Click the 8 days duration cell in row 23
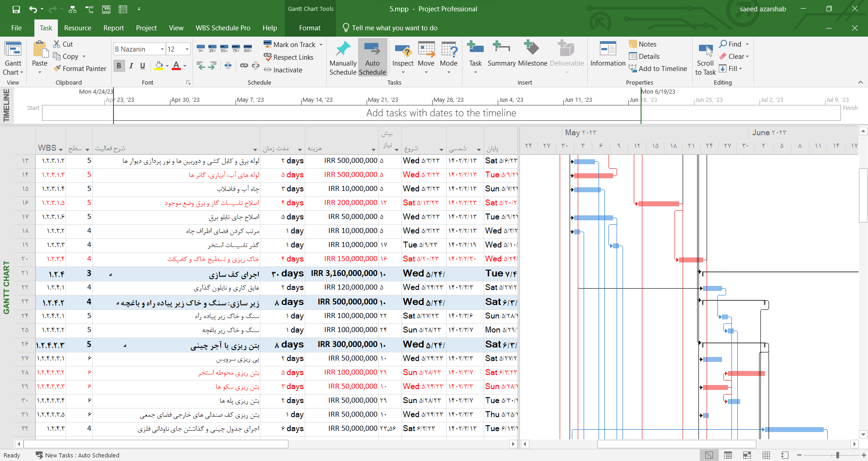Viewport: 868px width, 461px height. point(283,302)
